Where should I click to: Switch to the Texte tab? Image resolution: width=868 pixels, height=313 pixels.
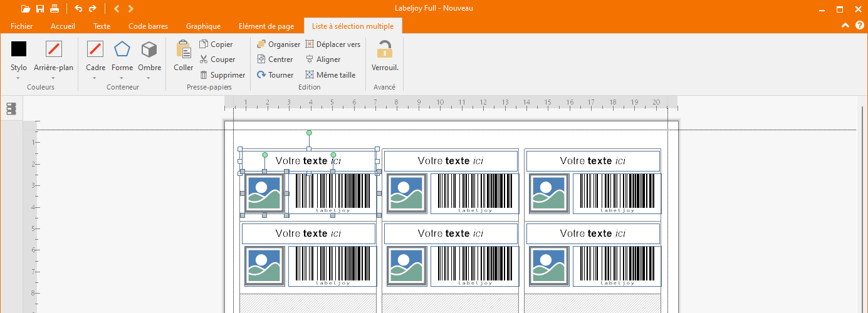pos(102,26)
